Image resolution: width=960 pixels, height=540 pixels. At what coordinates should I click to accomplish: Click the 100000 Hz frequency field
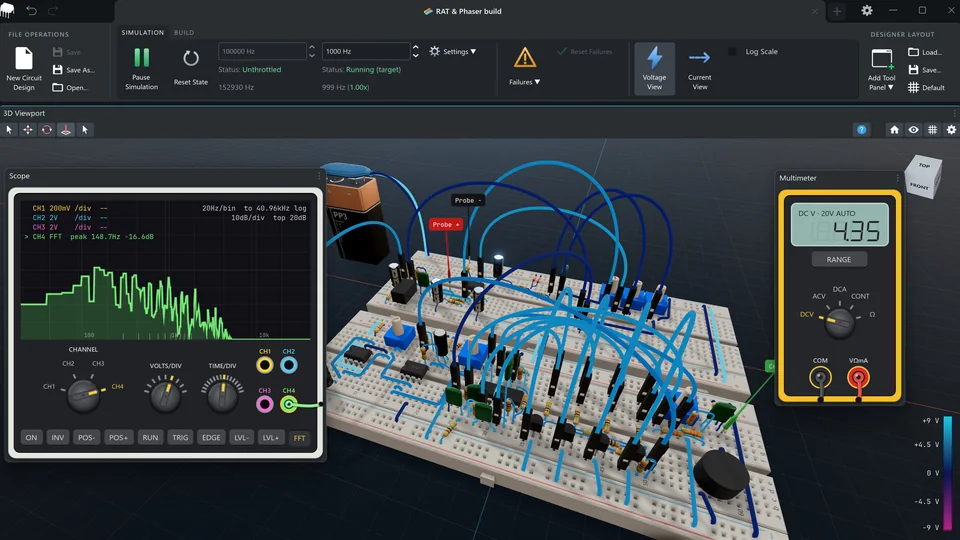click(x=262, y=51)
